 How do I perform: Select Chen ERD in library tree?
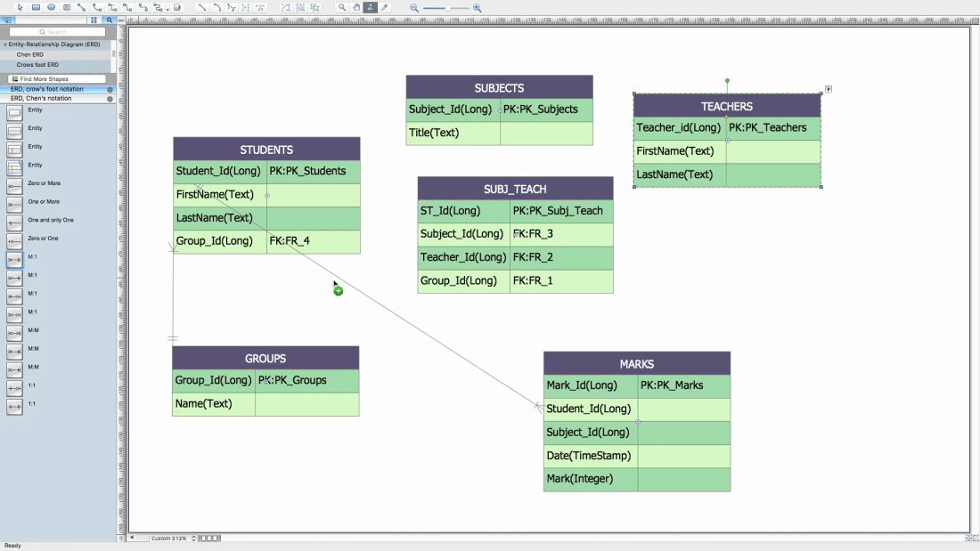click(x=29, y=54)
